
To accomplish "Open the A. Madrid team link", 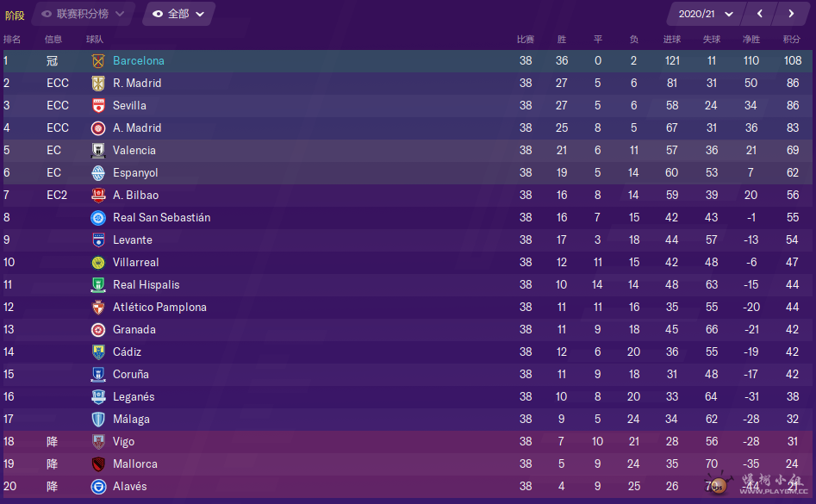I will coord(137,128).
